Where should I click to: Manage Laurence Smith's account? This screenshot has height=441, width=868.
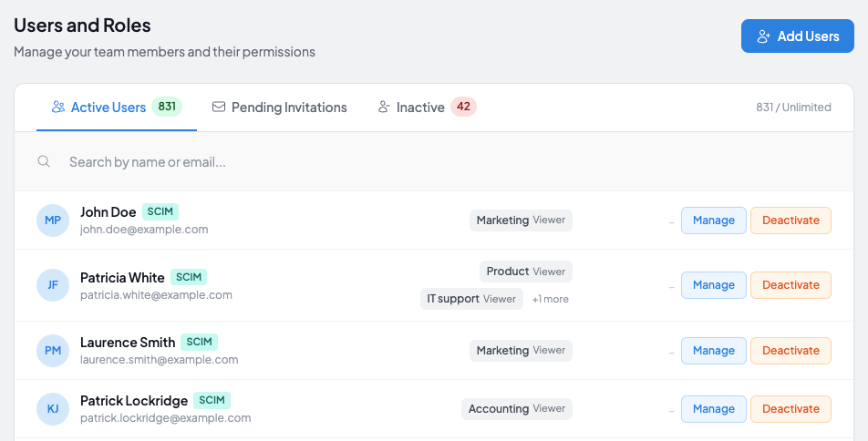(714, 351)
